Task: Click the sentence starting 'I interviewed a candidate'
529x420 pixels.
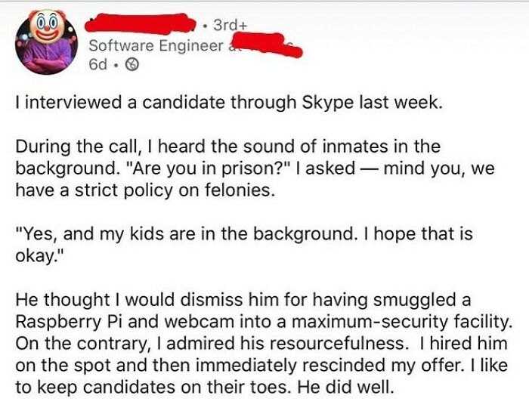Action: point(228,103)
